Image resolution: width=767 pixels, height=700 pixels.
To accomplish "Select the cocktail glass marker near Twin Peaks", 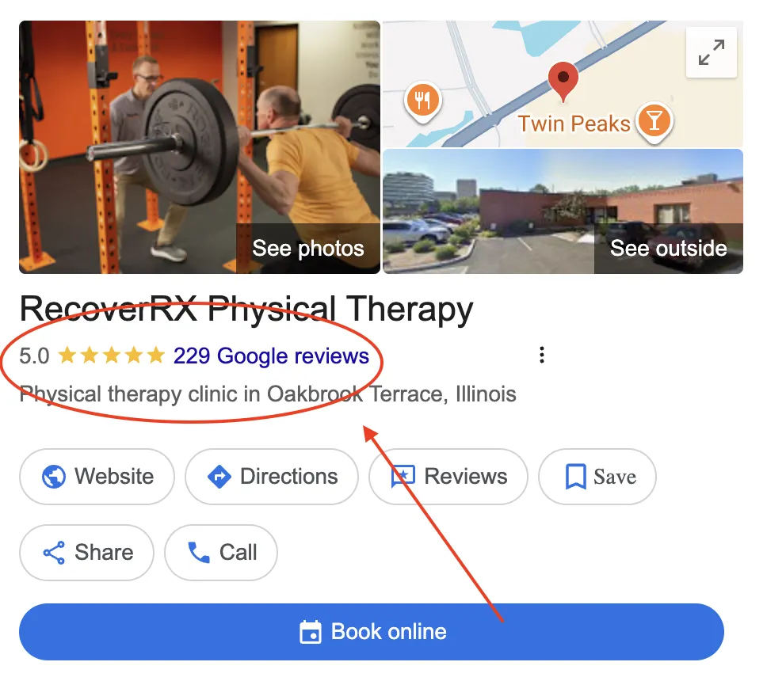I will 654,122.
